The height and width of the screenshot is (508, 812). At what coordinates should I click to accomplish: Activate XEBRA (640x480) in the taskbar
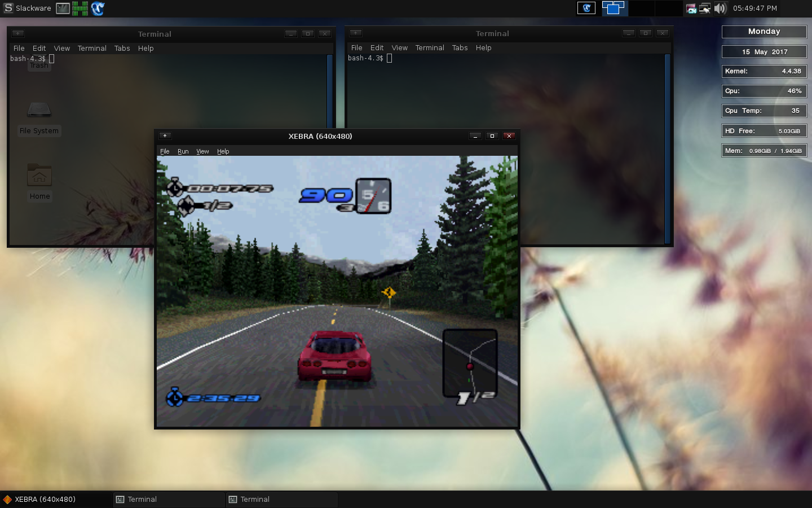click(x=56, y=500)
